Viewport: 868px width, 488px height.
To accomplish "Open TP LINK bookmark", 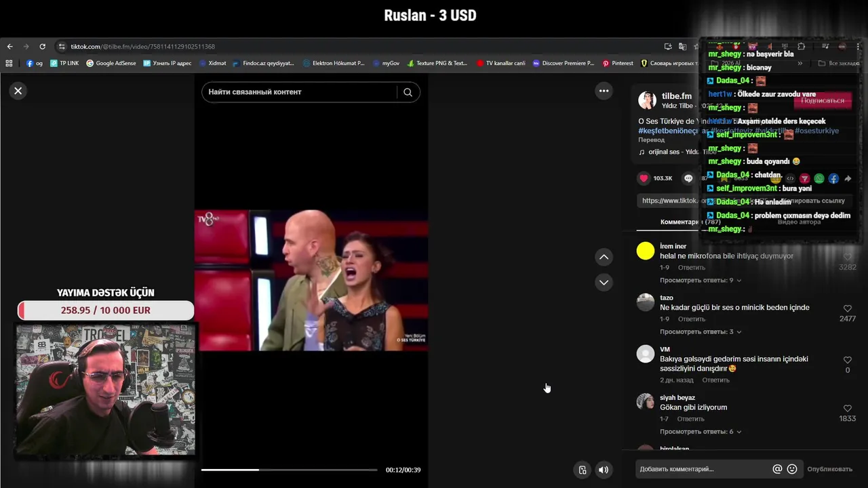I will (x=64, y=63).
